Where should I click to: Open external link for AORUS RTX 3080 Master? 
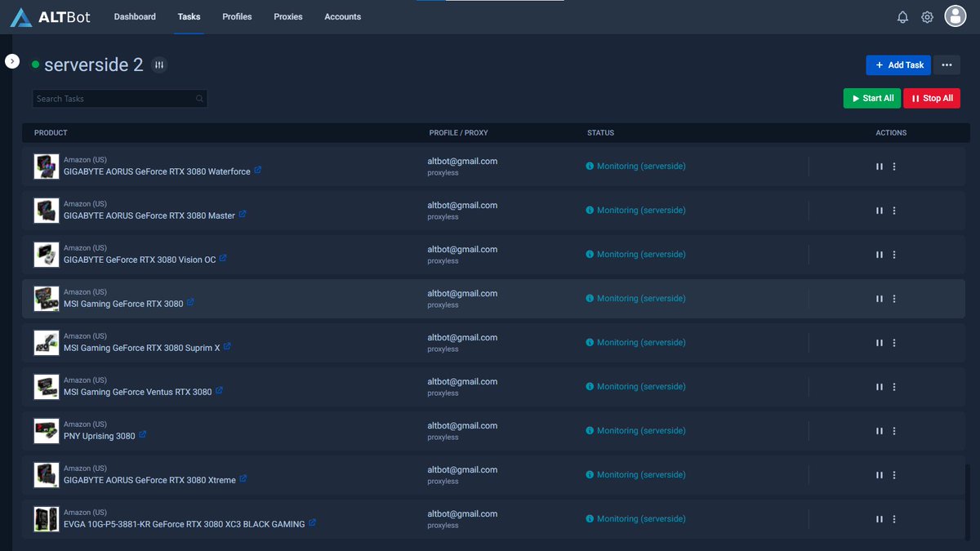(x=243, y=215)
